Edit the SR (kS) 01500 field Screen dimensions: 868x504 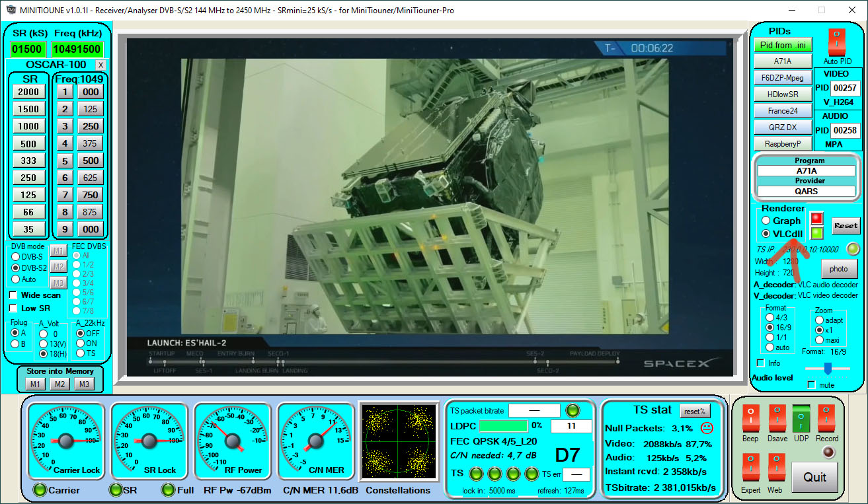click(28, 49)
